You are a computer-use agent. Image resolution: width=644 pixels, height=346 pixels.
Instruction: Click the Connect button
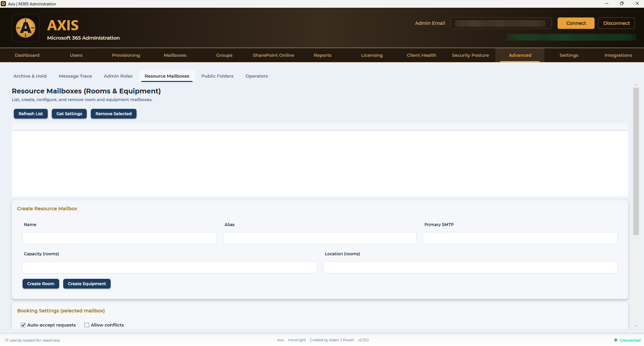tap(576, 23)
